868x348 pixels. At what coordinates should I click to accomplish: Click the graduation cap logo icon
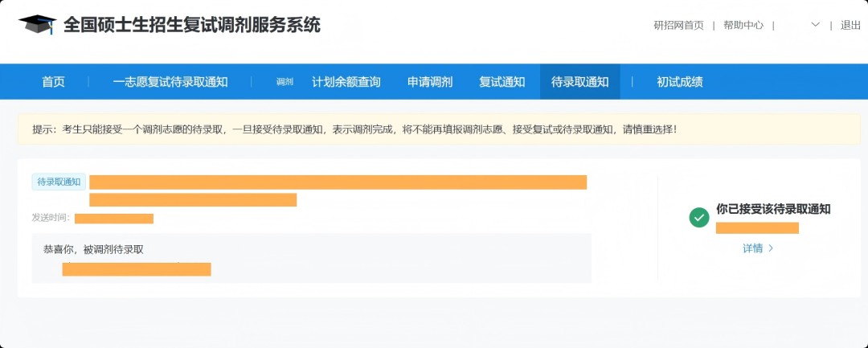(37, 25)
